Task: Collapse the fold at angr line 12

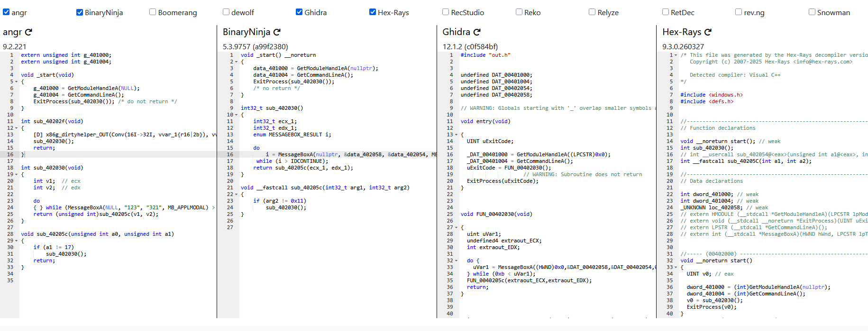Action: [17, 128]
